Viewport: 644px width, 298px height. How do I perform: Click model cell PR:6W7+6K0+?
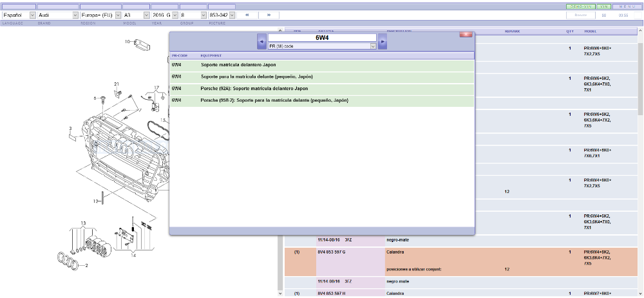pos(598,293)
